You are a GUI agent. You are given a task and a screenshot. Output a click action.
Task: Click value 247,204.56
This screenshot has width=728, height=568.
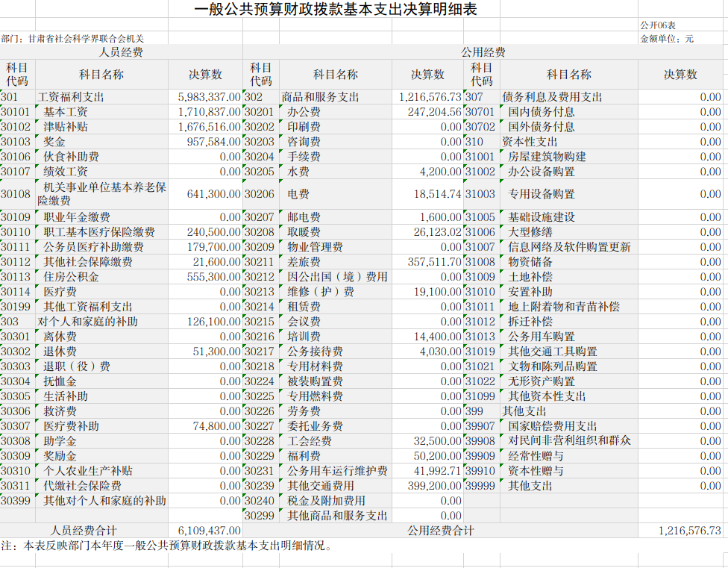pos(435,112)
